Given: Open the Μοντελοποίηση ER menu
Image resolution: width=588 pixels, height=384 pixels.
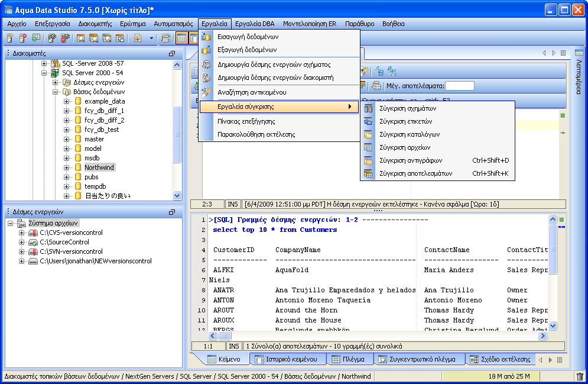Looking at the screenshot, I should 310,24.
